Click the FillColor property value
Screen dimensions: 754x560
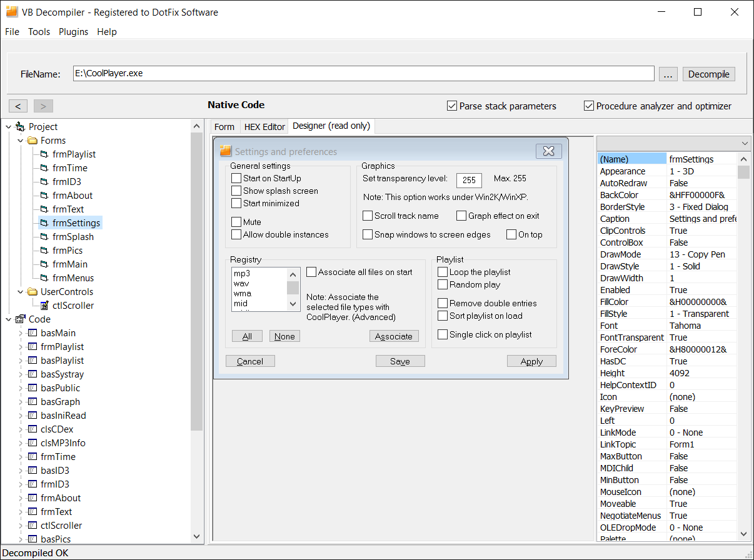702,302
